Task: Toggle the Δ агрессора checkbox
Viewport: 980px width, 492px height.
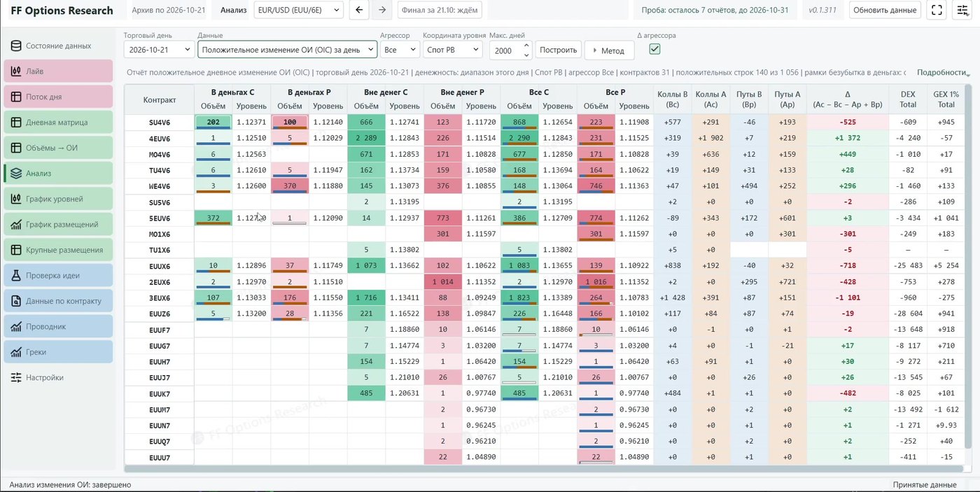Action: coord(654,49)
